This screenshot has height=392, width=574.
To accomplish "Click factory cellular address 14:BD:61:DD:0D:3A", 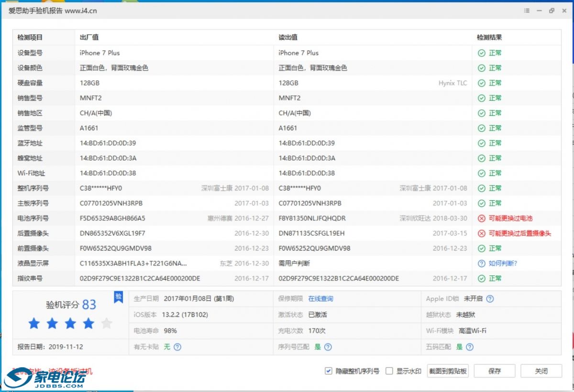I will pyautogui.click(x=108, y=158).
